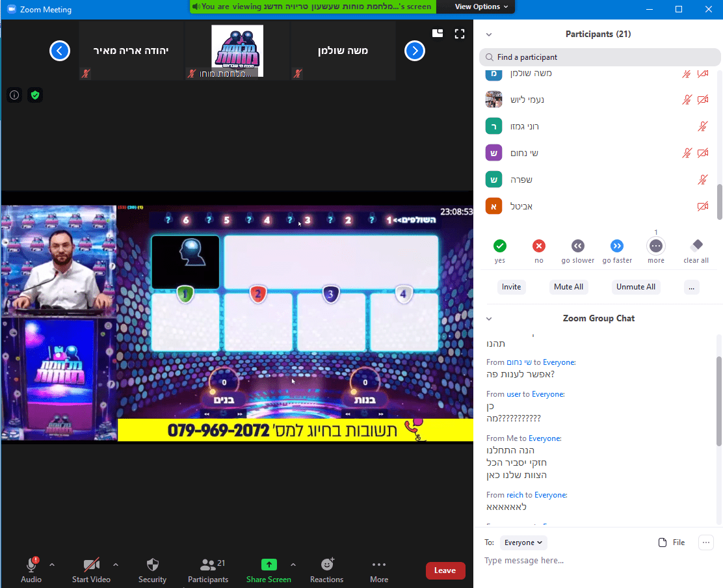
Task: Click answer box number 1 in shared screen
Action: 185,323
